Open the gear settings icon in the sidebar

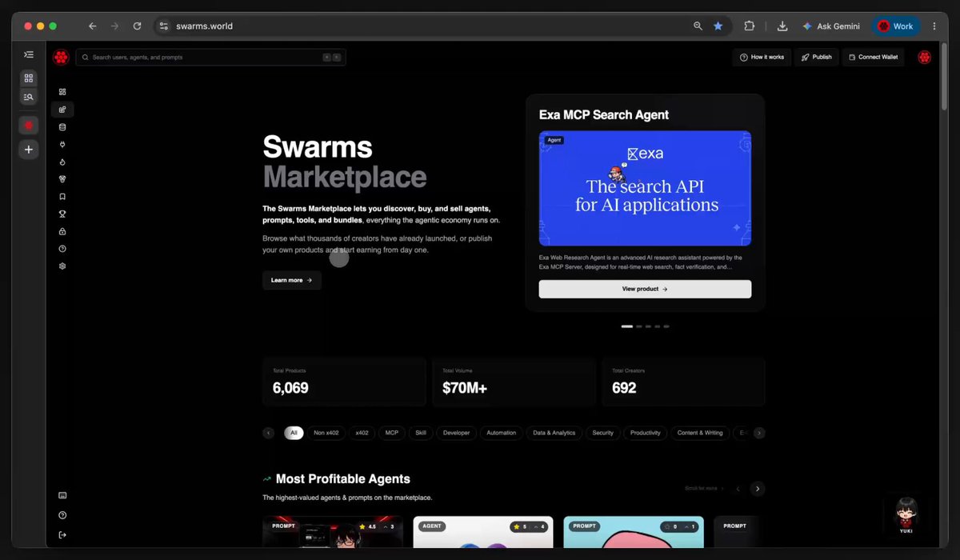pyautogui.click(x=62, y=266)
